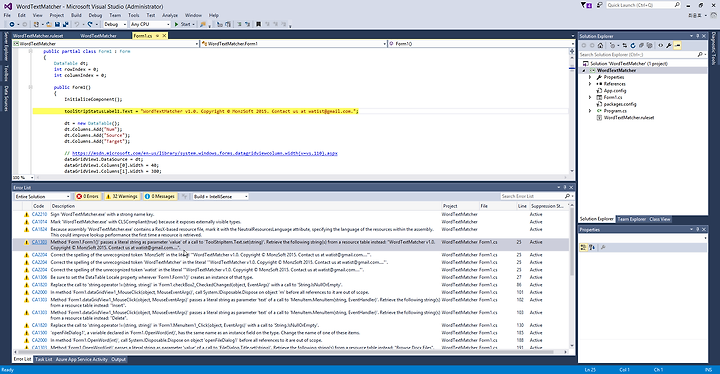720x374 pixels.
Task: Click the Quick Launch search box
Action: point(643,5)
